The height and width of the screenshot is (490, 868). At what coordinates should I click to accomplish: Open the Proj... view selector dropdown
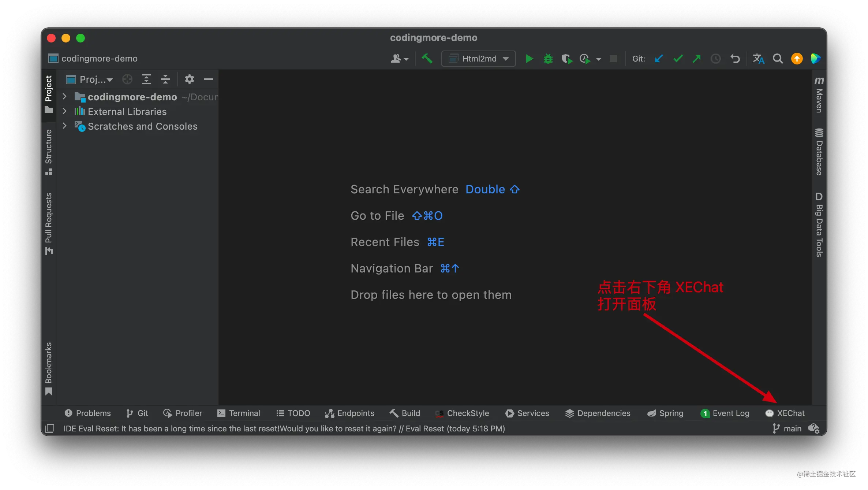(x=89, y=79)
